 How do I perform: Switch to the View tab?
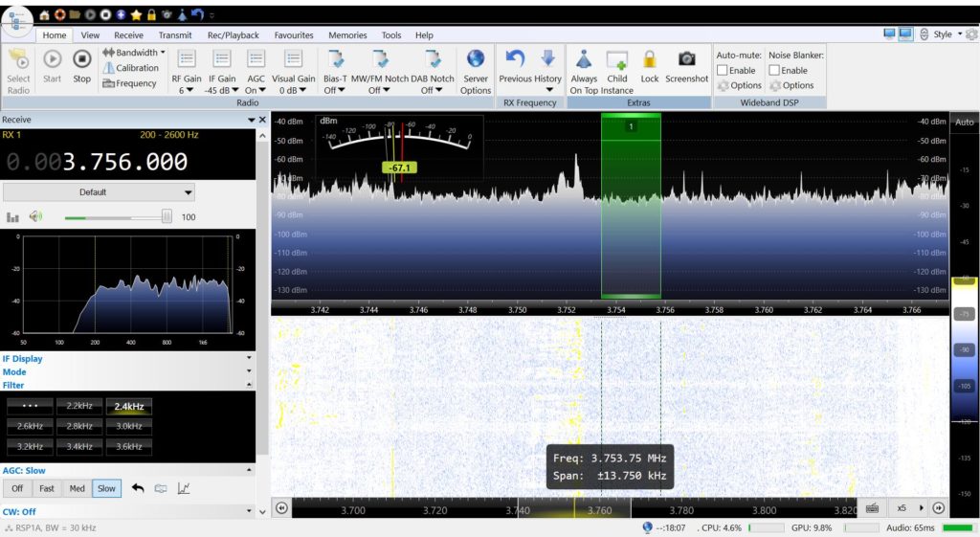pos(90,35)
